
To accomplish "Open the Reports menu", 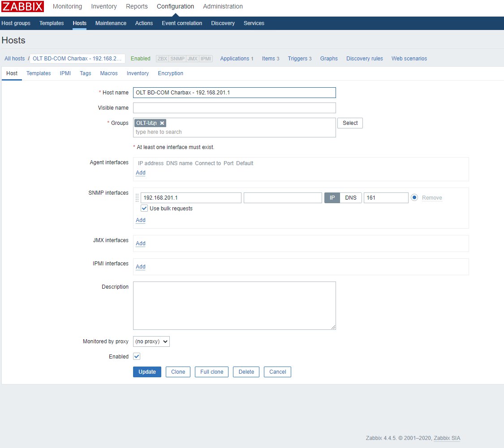I will pyautogui.click(x=137, y=6).
